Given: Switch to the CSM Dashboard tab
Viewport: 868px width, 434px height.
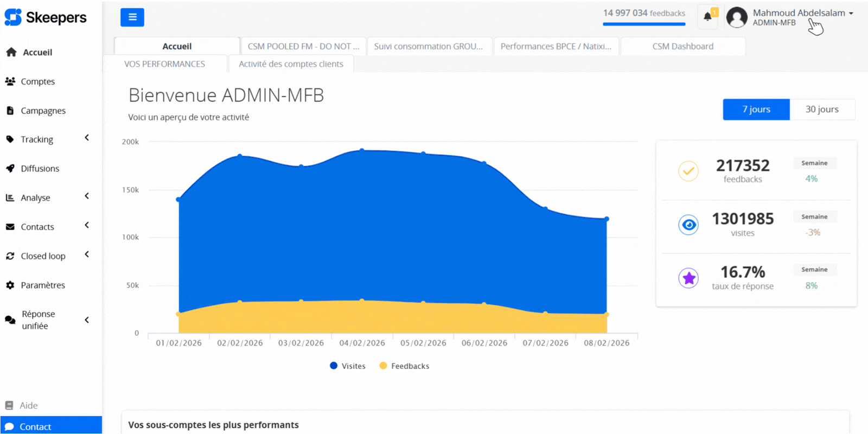Looking at the screenshot, I should (682, 47).
